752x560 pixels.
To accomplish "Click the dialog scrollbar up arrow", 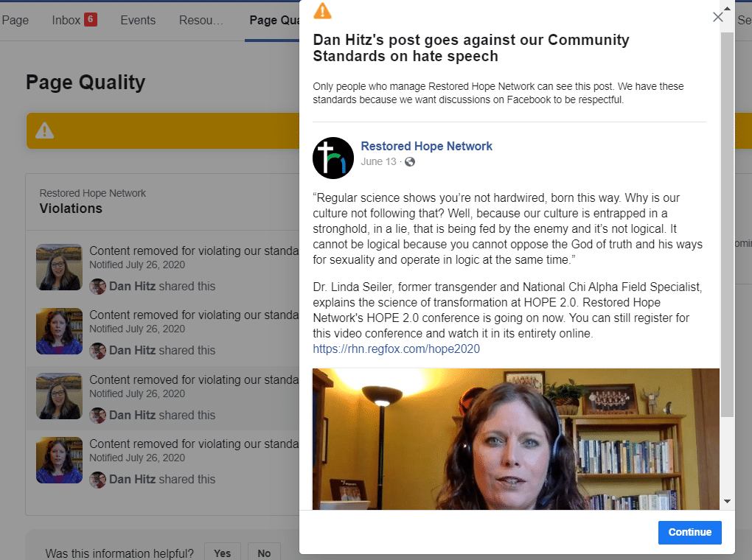I will coord(727,9).
